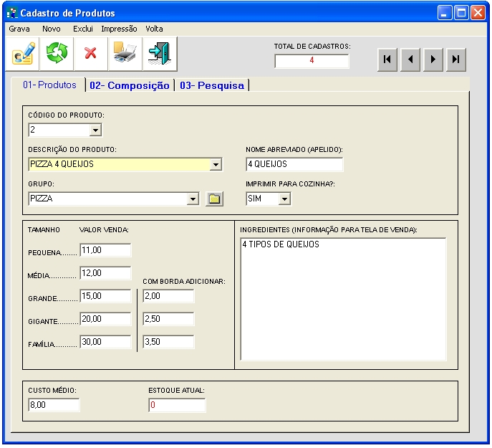Expand the Código do Produto dropdown
The image size is (492, 448).
click(95, 130)
